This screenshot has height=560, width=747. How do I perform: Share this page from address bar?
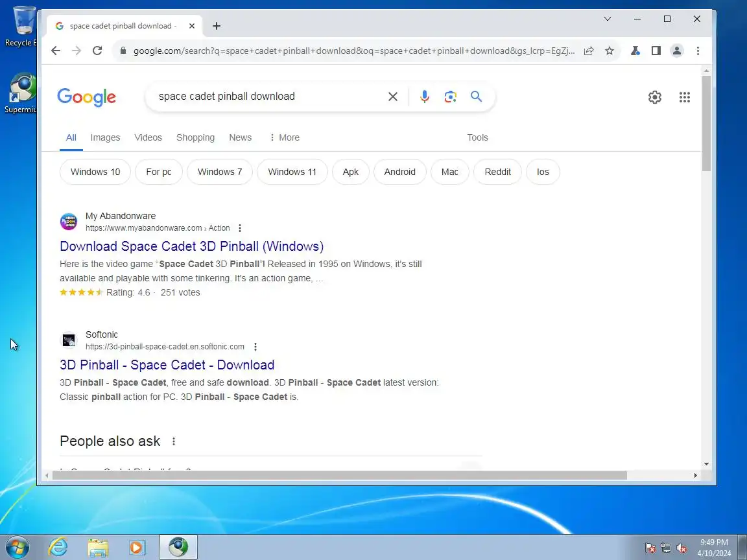point(589,51)
